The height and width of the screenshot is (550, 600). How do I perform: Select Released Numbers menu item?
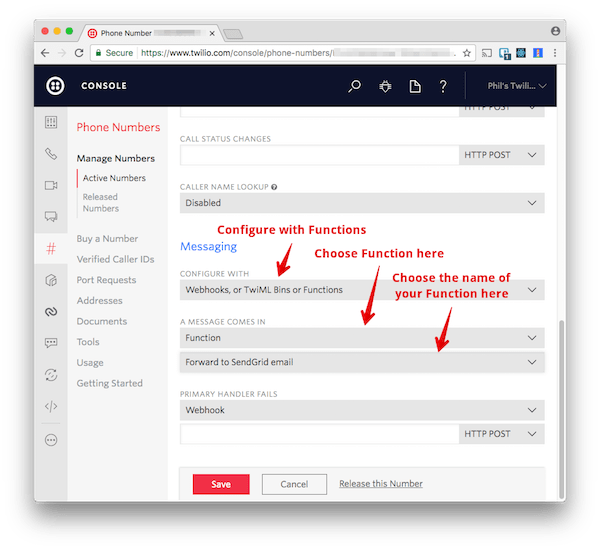101,202
